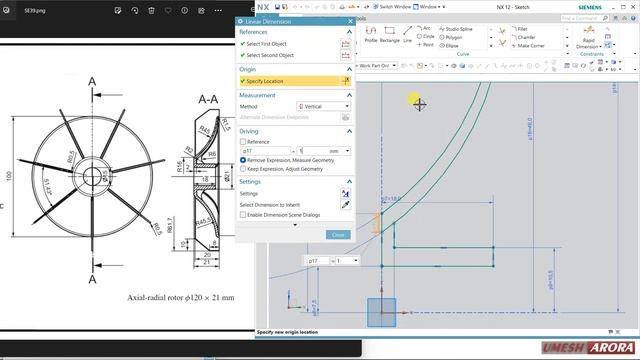Expand Rapid Dimension dropdown arrow
This screenshot has width=640, height=360.
(600, 47)
